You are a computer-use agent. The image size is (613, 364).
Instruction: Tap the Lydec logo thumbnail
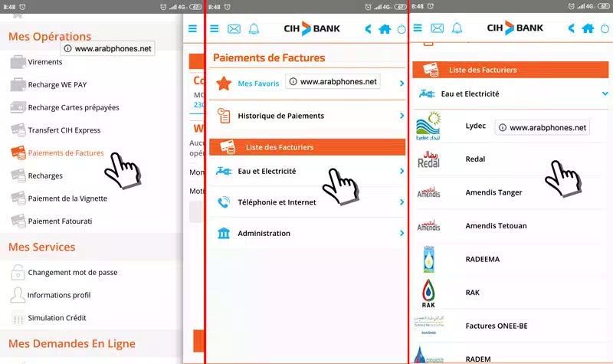click(428, 126)
